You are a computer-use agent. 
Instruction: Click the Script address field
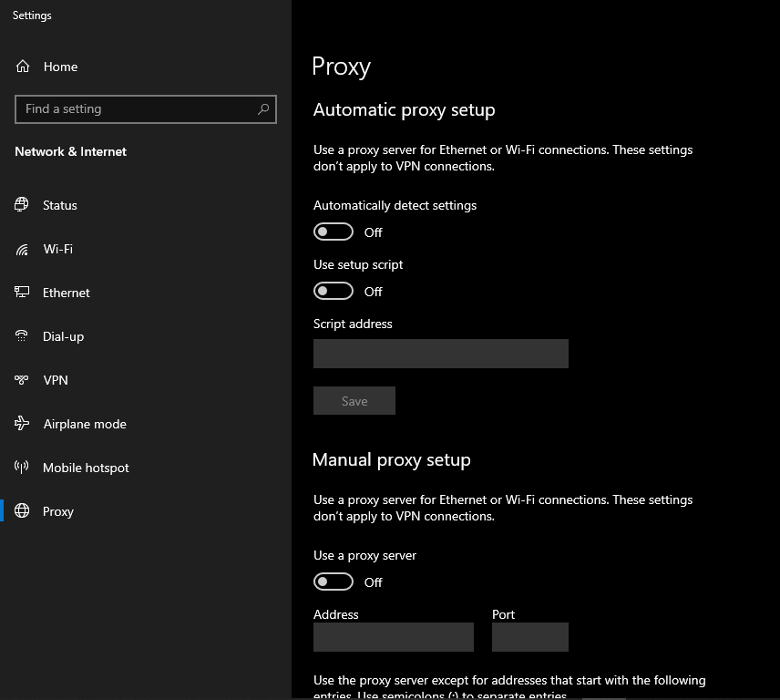[x=441, y=354]
